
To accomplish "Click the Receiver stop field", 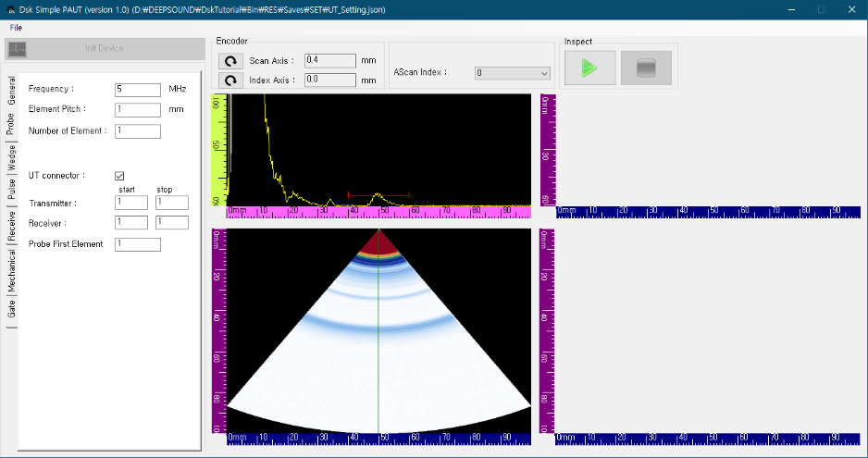I will pyautogui.click(x=172, y=223).
